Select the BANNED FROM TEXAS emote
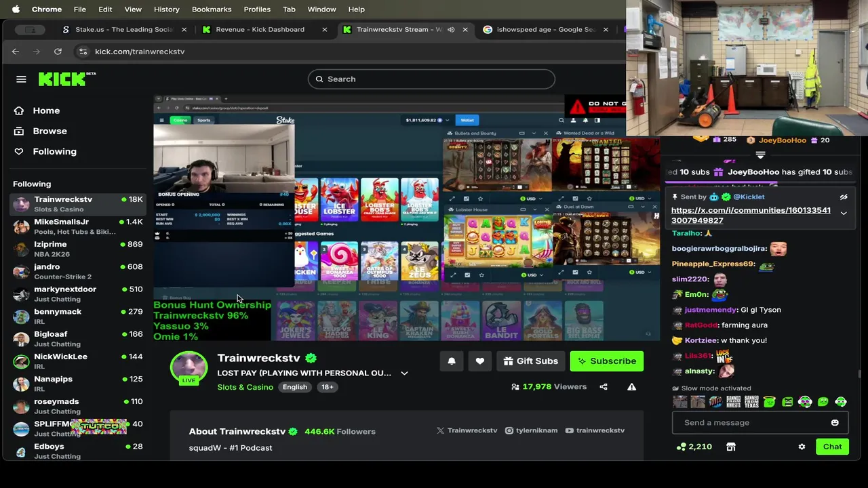Image resolution: width=868 pixels, height=488 pixels. point(751,402)
